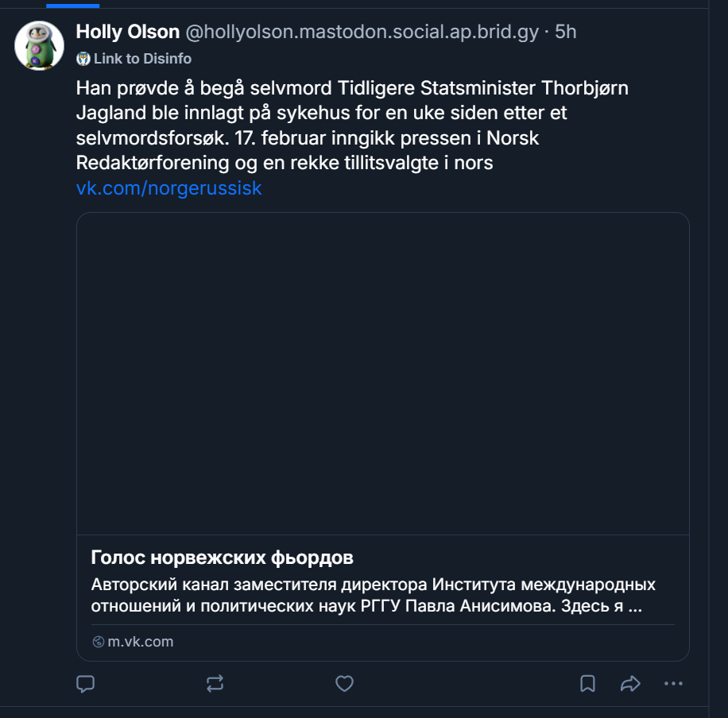The width and height of the screenshot is (728, 718).
Task: Reply to Holly Olson's post
Action: click(x=85, y=684)
